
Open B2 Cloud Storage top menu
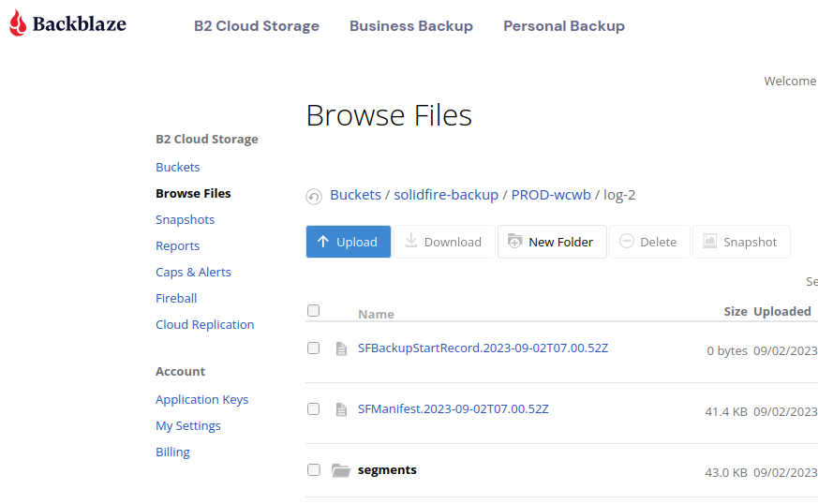257,26
